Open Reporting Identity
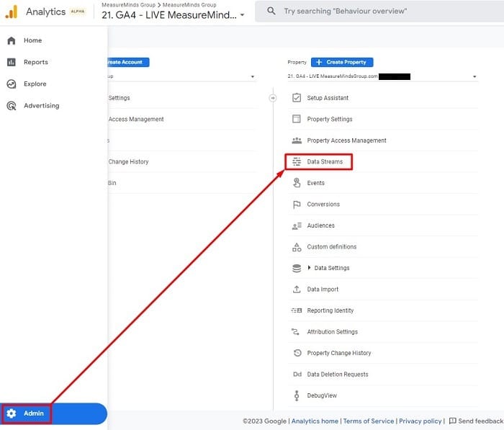Screen dimensions: 504x430 click(x=330, y=310)
